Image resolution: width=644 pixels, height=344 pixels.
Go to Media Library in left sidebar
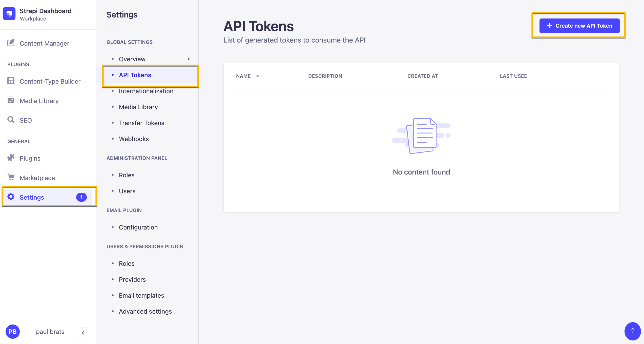click(39, 101)
